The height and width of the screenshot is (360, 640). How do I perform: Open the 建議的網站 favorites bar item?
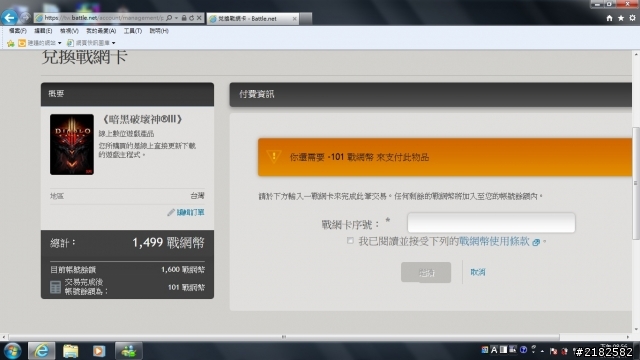(37, 43)
